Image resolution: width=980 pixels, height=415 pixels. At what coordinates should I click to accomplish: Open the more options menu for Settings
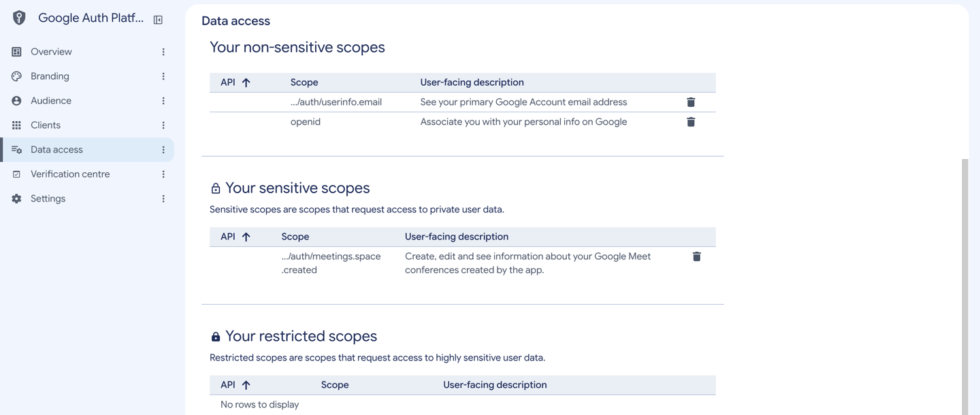tap(163, 199)
